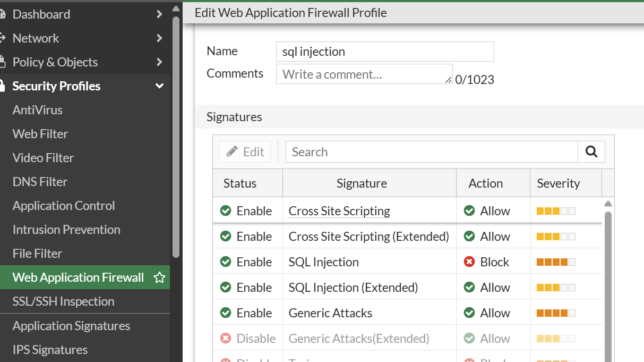
Task: Open the AntiVirus menu item
Action: coord(38,110)
